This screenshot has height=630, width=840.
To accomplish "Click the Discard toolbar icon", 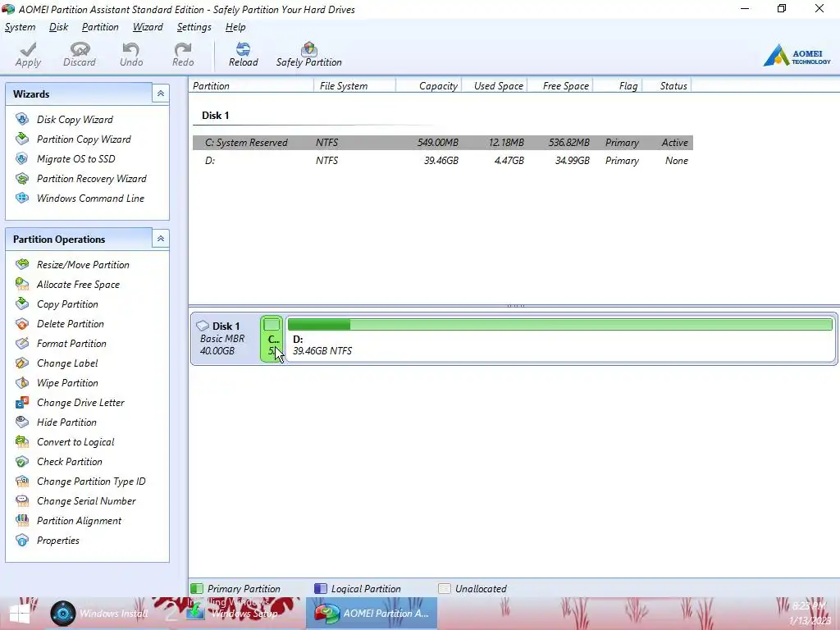I will click(80, 49).
